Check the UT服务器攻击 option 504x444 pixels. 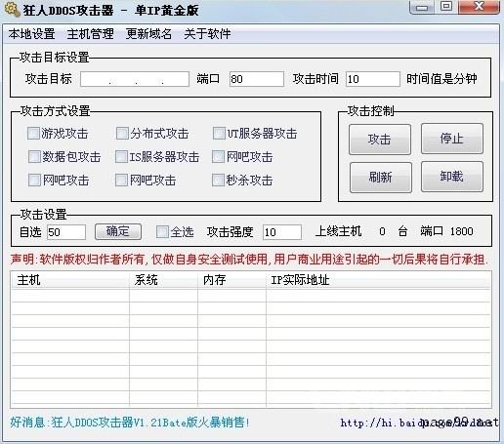tap(219, 134)
